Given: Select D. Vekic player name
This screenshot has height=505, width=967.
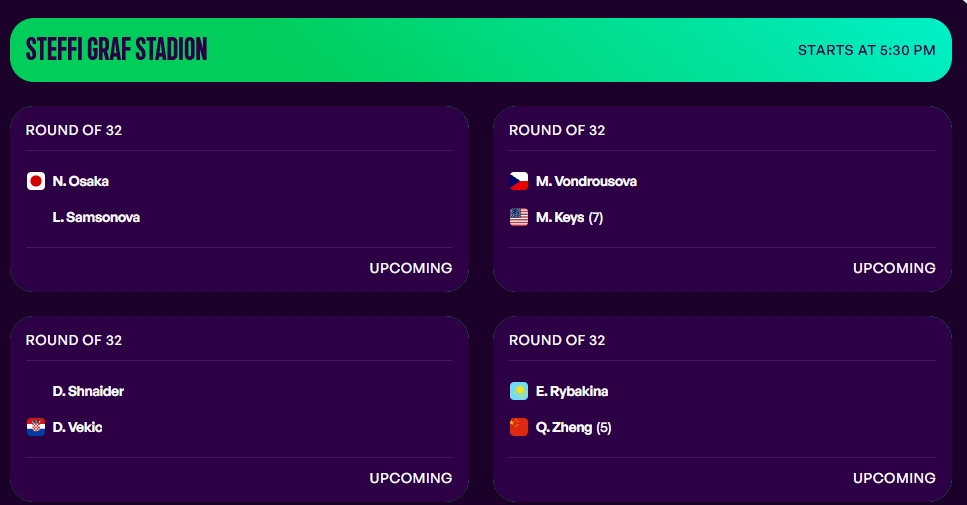Looking at the screenshot, I should 77,427.
